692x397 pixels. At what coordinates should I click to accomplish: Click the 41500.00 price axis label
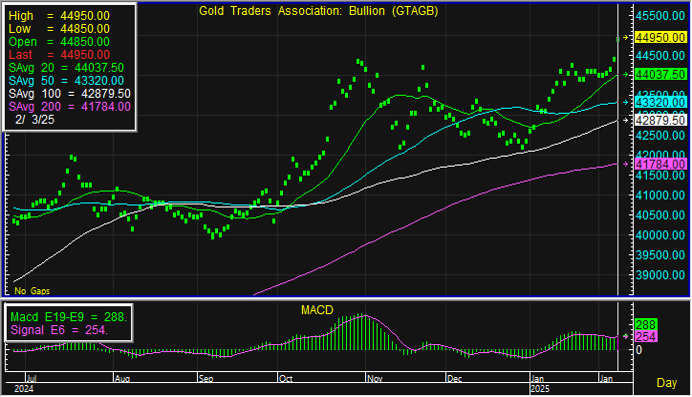coord(660,175)
